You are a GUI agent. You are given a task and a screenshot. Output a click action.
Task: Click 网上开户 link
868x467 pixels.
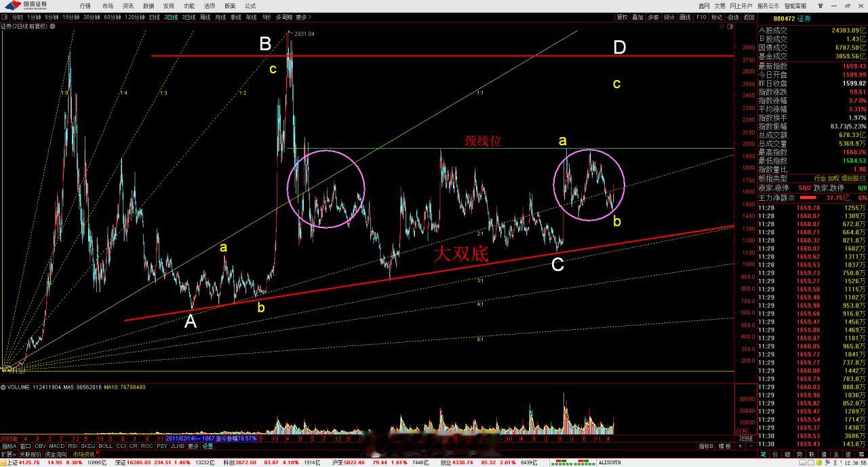[741, 6]
